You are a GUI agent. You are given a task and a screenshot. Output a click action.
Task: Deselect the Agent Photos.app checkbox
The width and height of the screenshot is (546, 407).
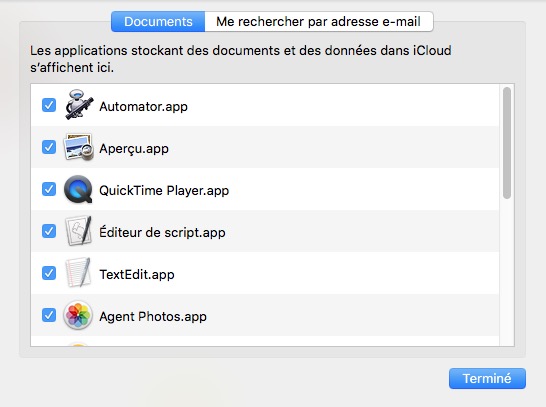pos(49,315)
